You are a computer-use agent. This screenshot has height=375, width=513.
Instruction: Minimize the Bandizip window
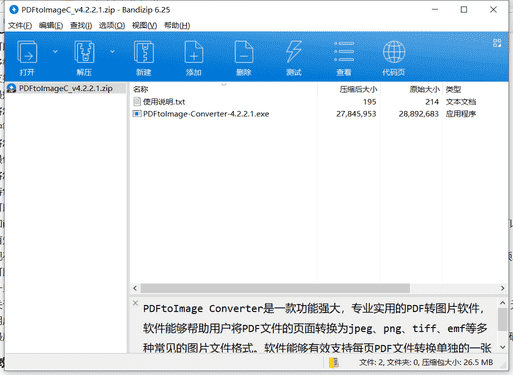[435, 10]
